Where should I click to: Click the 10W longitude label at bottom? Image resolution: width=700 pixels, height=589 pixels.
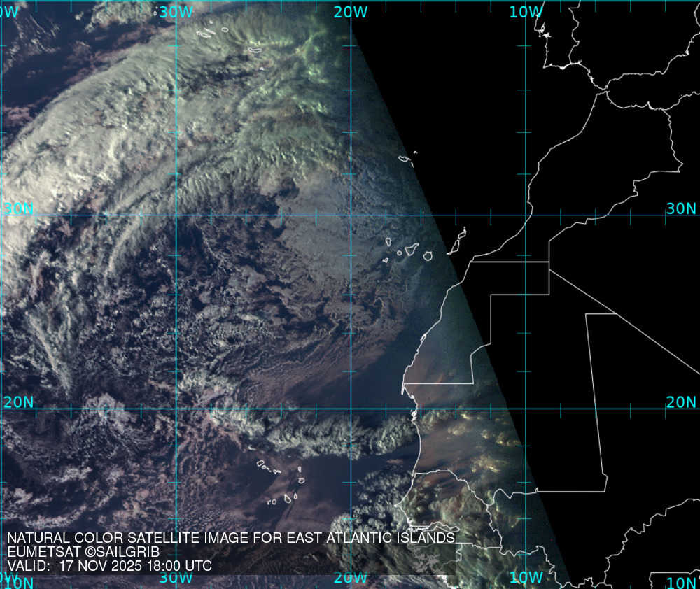(x=526, y=577)
